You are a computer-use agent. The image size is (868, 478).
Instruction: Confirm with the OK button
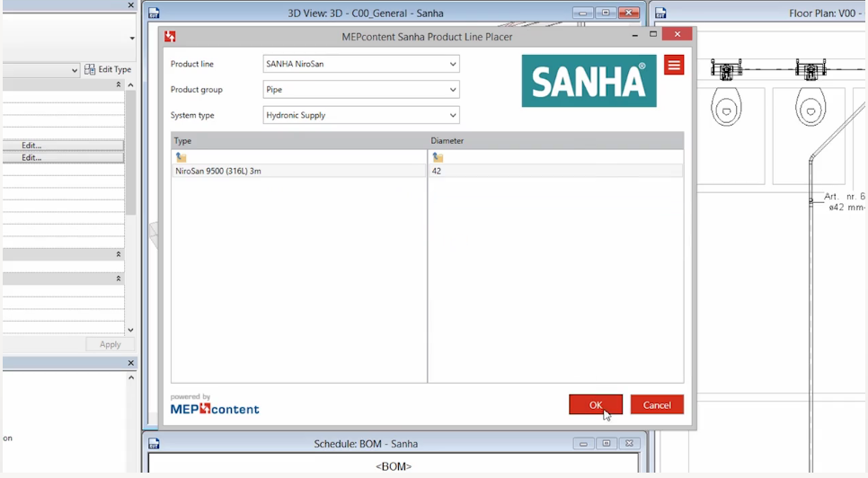point(595,405)
